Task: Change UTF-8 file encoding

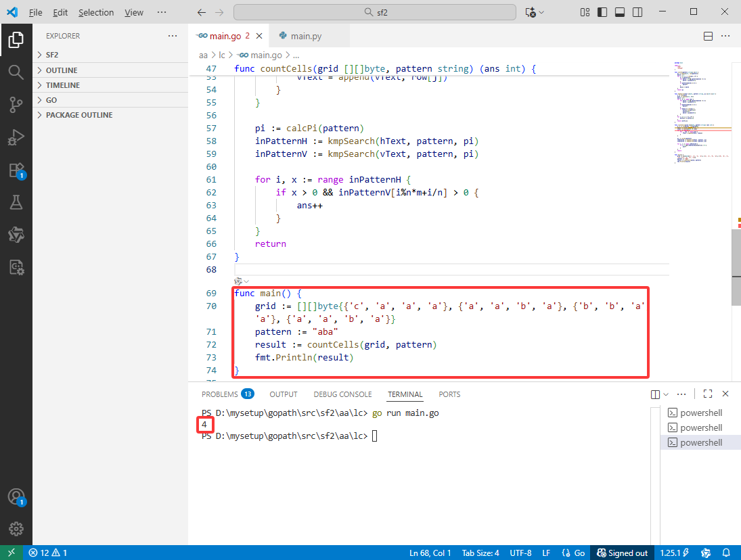Action: point(520,553)
